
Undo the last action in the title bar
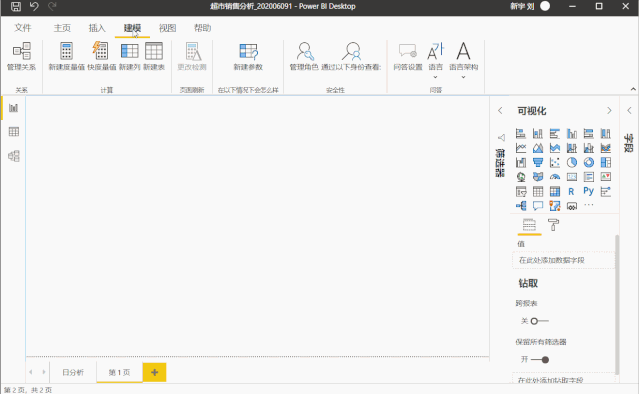[x=34, y=6]
